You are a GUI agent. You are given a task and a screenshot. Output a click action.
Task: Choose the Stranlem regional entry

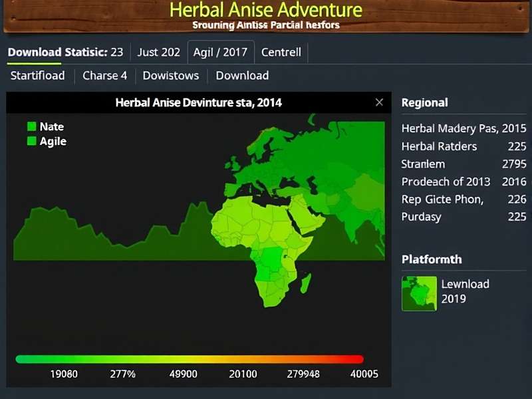coord(464,164)
